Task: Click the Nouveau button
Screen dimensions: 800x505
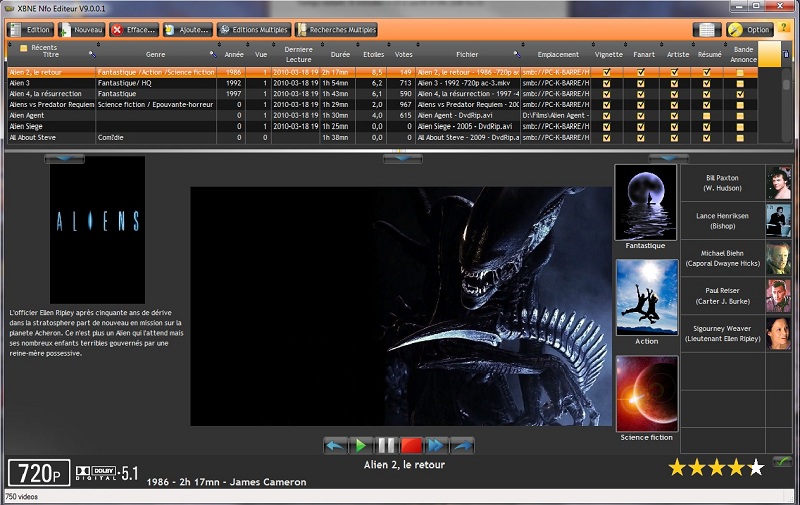Action: (81, 30)
